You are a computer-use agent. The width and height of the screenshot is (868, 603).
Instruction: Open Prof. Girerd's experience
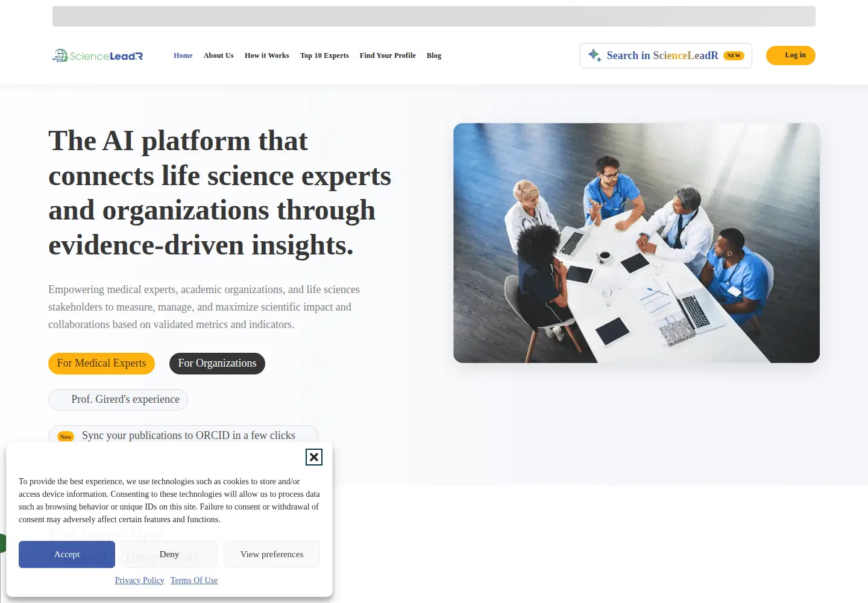pyautogui.click(x=118, y=400)
